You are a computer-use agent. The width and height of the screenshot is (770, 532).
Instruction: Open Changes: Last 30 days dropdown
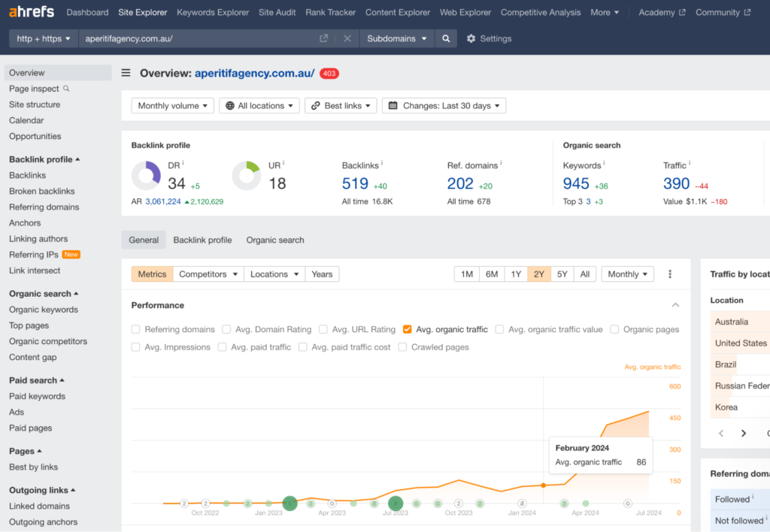[x=444, y=105]
